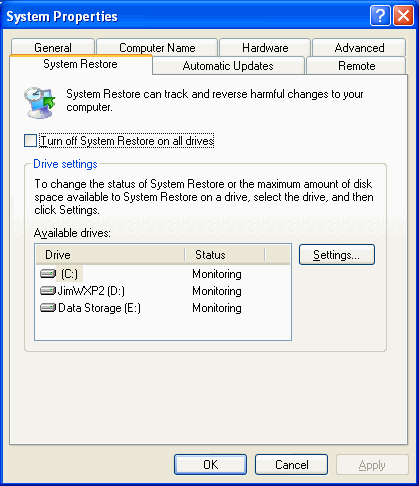Switch to the Hardware tab
The height and width of the screenshot is (486, 419).
[x=265, y=47]
